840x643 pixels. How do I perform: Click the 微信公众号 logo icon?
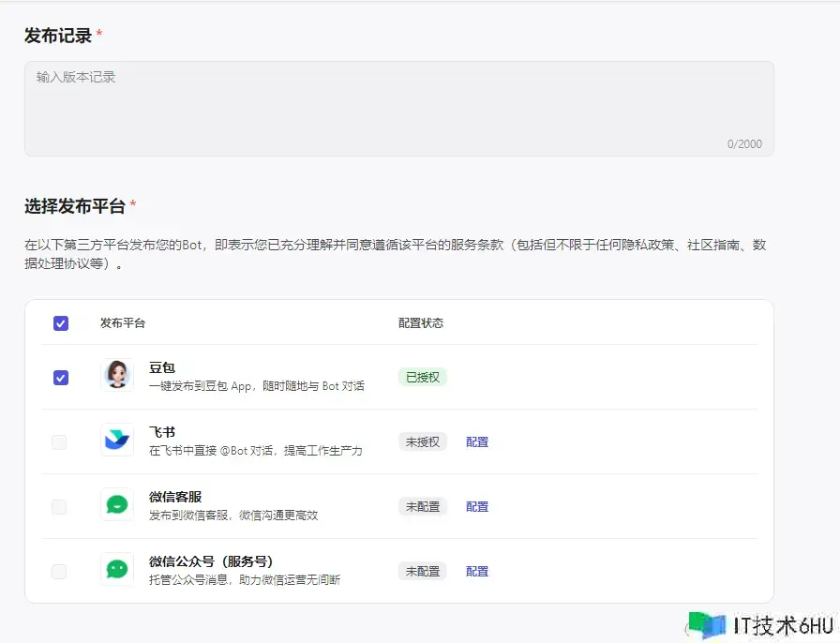117,569
